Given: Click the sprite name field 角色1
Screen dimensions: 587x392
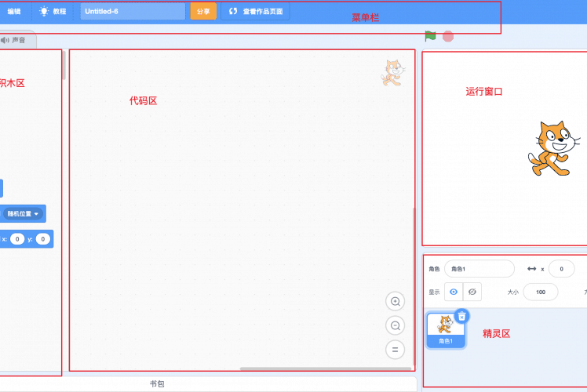Looking at the screenshot, I should (x=479, y=269).
